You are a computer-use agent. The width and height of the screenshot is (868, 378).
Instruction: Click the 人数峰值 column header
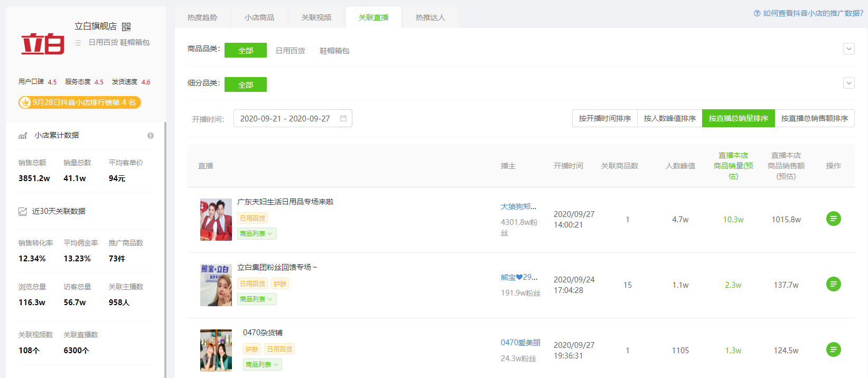680,166
